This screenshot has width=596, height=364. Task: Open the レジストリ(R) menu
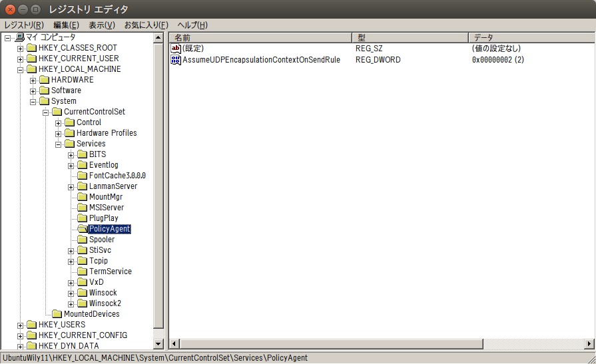24,25
